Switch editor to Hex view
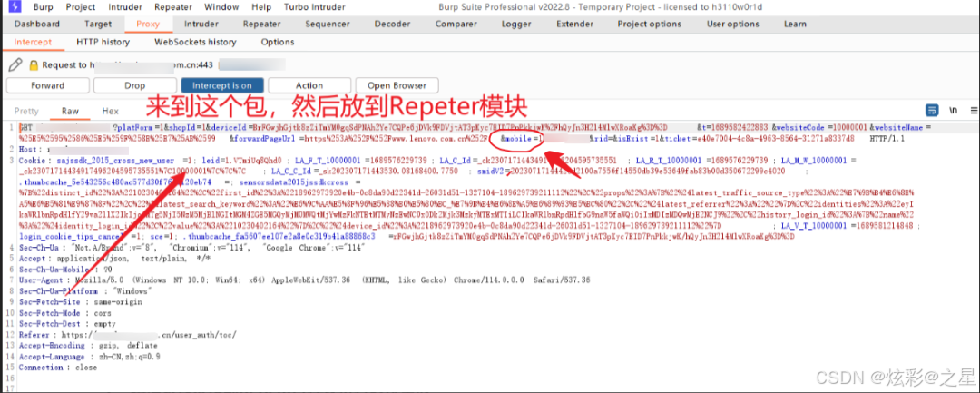 pyautogui.click(x=111, y=111)
